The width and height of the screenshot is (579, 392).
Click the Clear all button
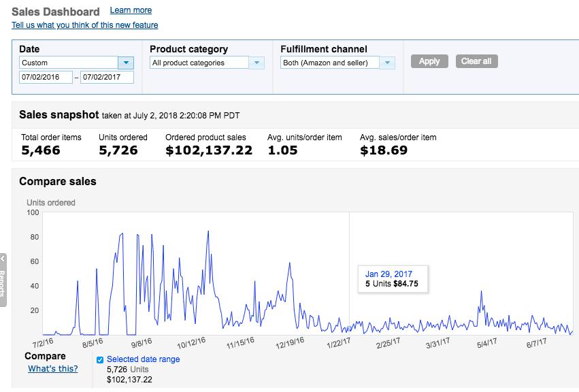tap(477, 61)
